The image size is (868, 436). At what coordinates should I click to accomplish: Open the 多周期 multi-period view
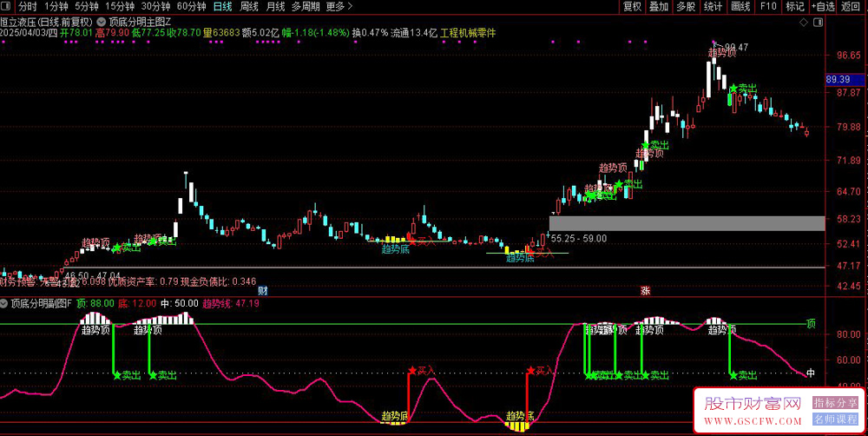point(306,7)
